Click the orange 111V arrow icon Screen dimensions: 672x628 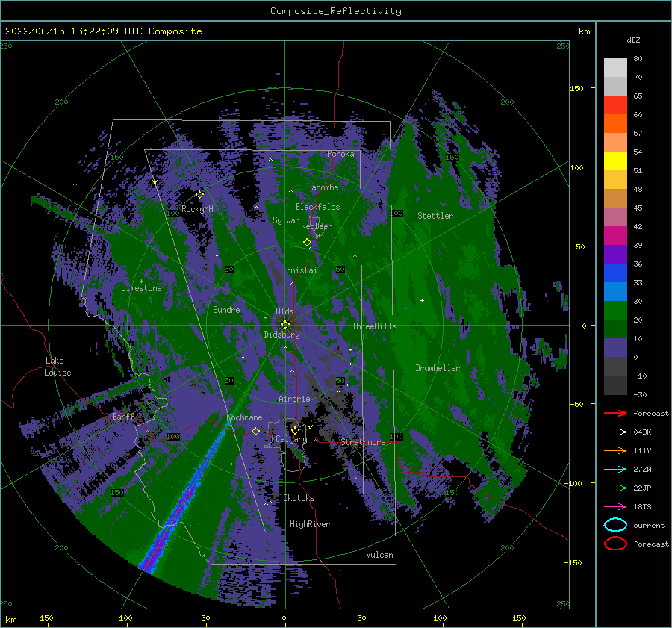point(615,450)
